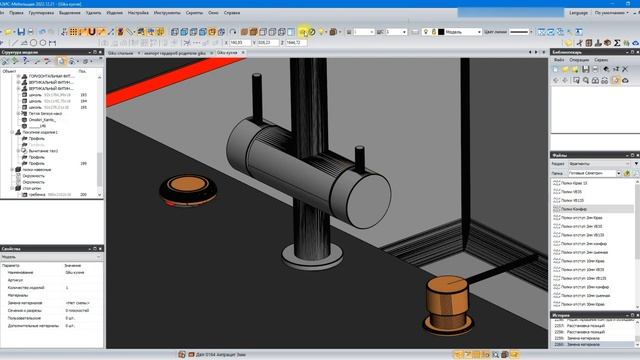Open the Инструменты menu

(x=167, y=13)
